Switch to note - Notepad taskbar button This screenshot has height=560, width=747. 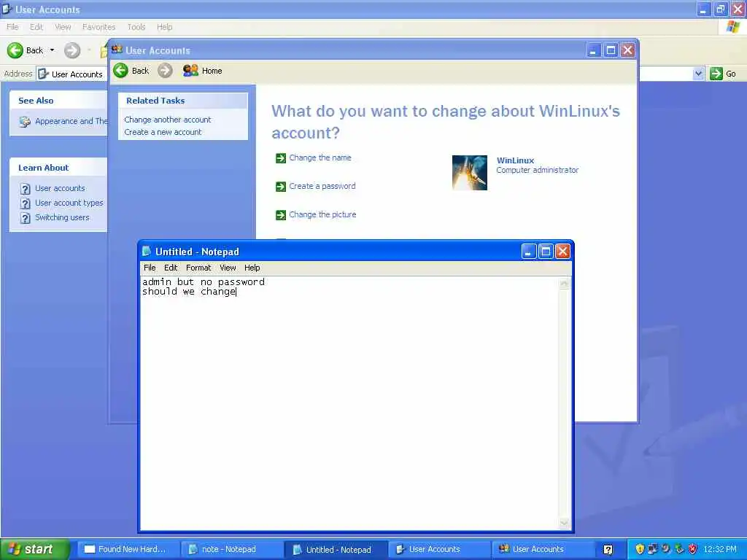pos(232,549)
